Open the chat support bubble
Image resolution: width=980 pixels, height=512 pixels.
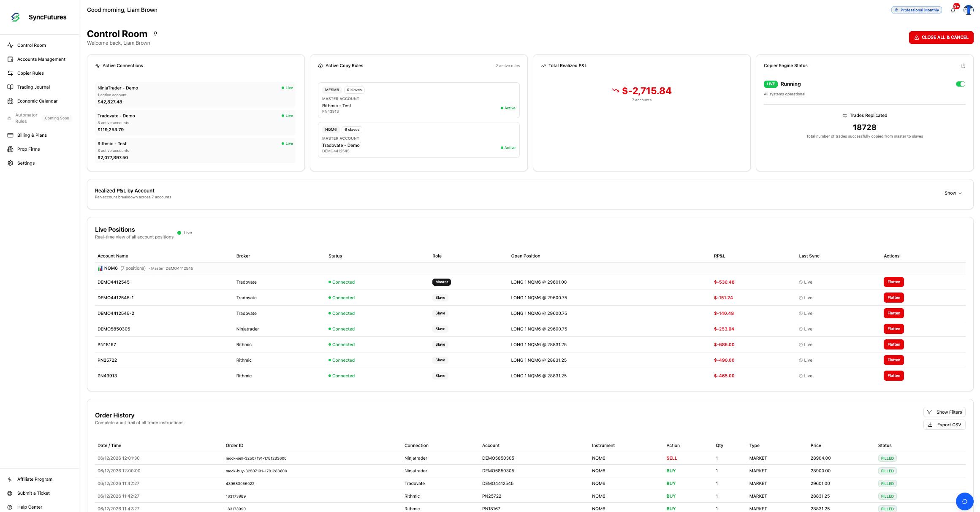click(x=964, y=501)
